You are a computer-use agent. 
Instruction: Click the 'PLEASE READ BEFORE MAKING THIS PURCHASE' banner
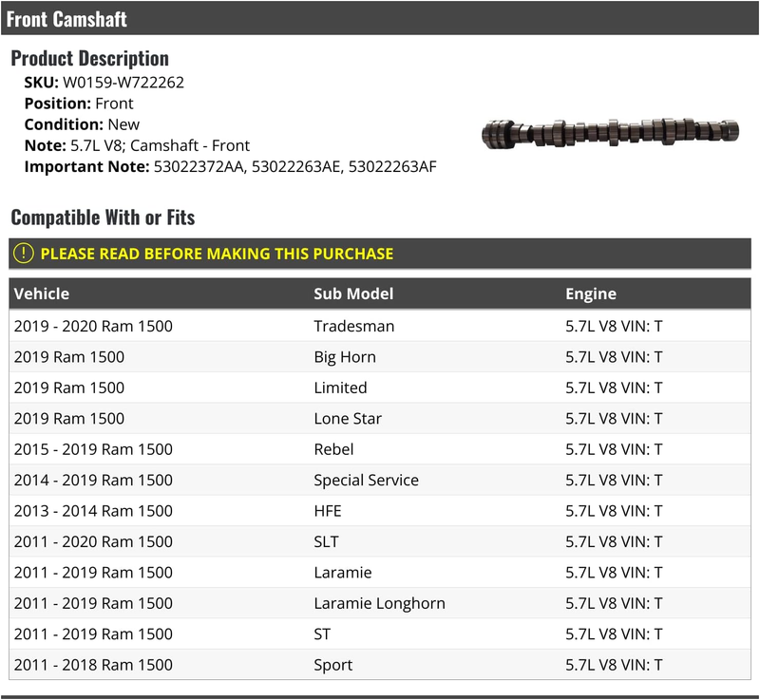[380, 254]
